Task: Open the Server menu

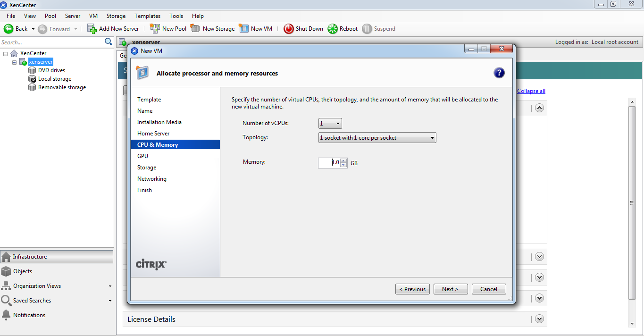Action: [73, 16]
